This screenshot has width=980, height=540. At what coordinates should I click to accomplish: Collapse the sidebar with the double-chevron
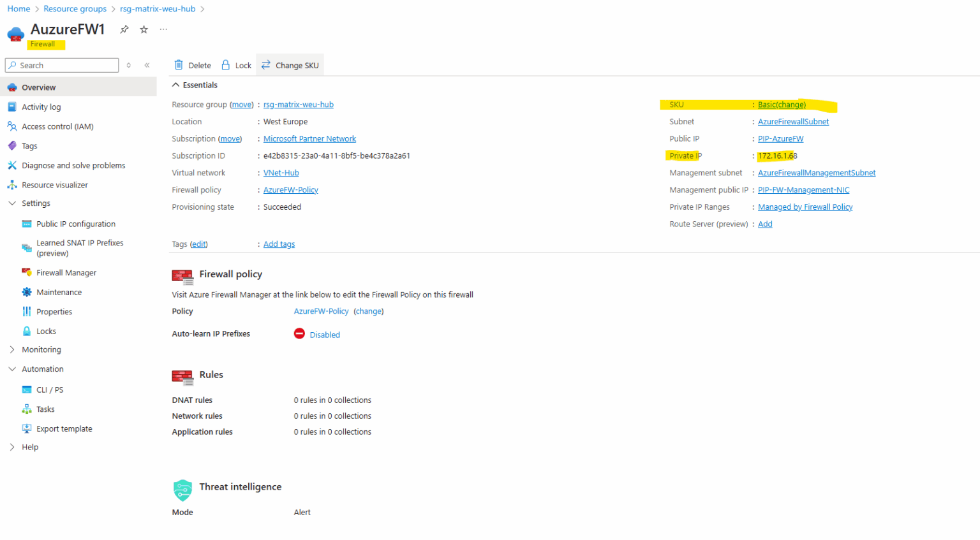point(147,64)
